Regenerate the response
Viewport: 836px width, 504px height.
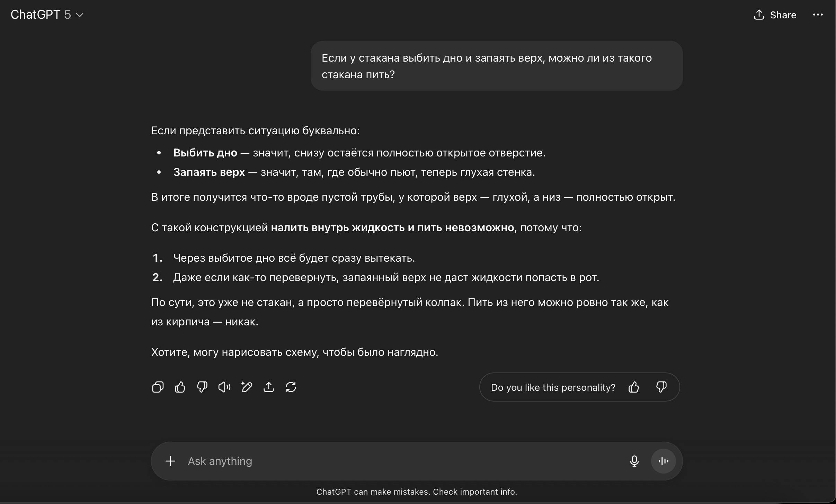[x=291, y=387]
